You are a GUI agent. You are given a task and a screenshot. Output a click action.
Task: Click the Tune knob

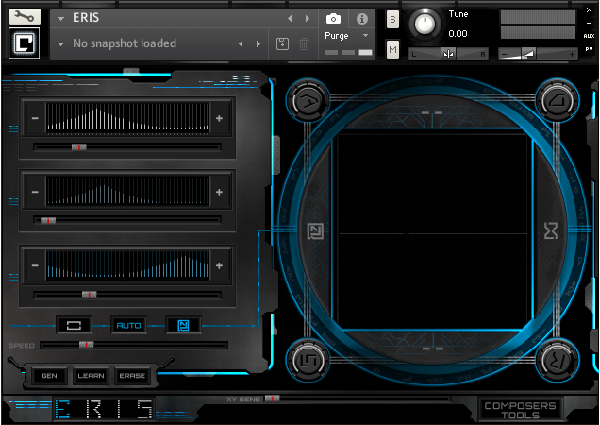424,24
